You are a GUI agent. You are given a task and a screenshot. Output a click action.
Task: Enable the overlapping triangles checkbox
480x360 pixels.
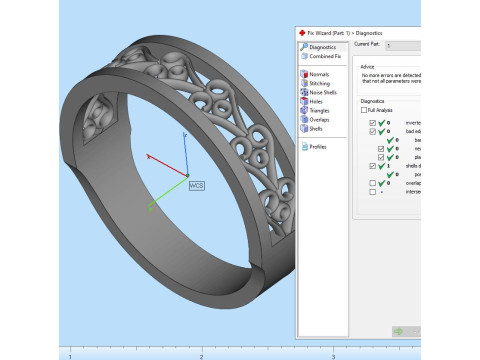tap(373, 183)
